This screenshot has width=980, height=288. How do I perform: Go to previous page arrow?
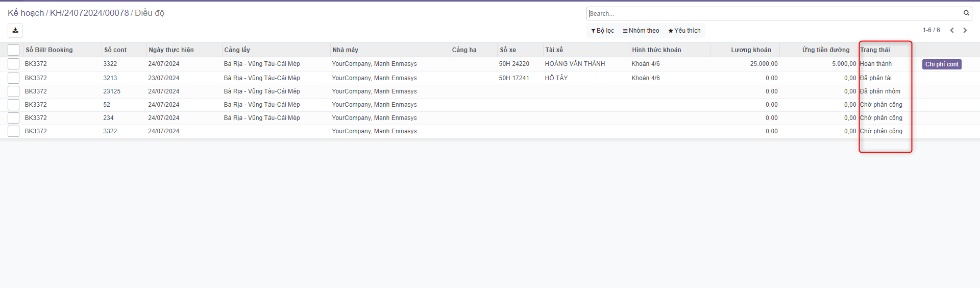952,31
